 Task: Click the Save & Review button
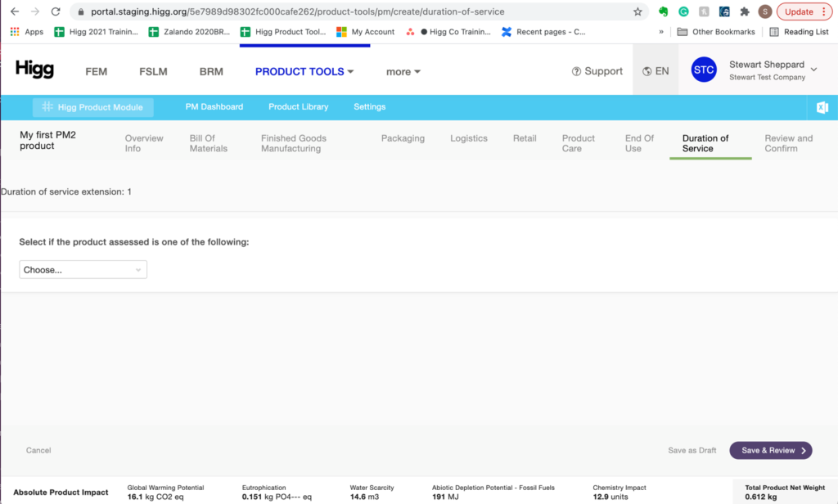click(771, 451)
